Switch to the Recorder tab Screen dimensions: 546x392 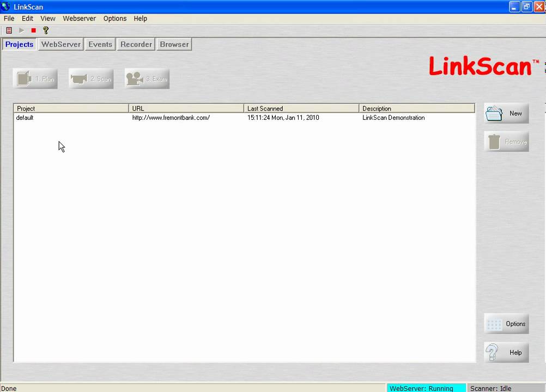click(x=136, y=45)
